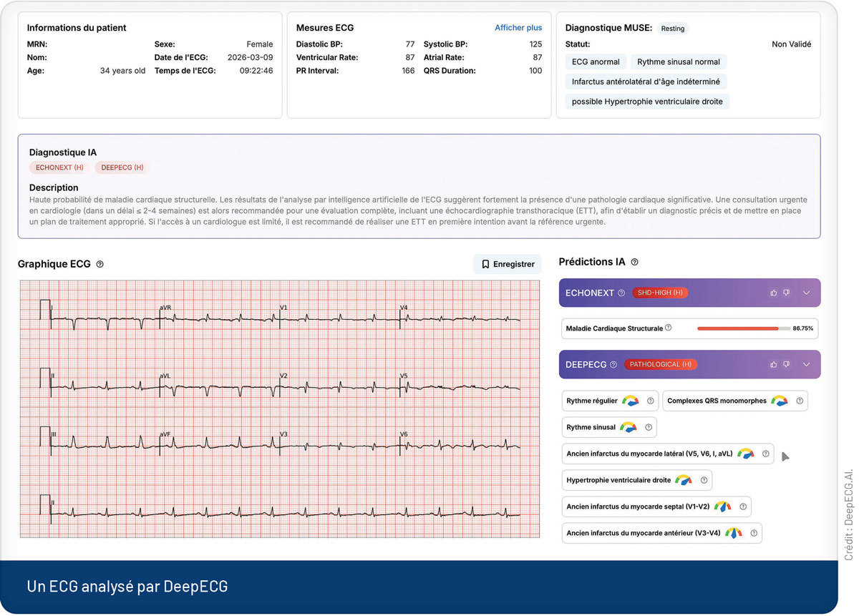Screen dimensions: 859x616
Task: Open help for Ancien infarctus septal
Action: pos(742,507)
